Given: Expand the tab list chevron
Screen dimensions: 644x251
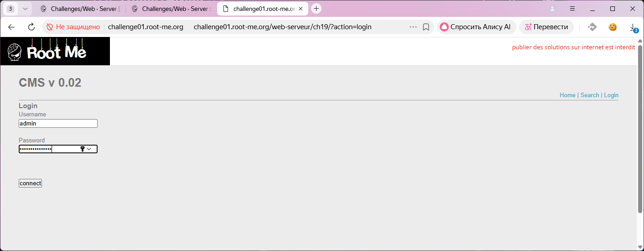Looking at the screenshot, I should [x=25, y=9].
